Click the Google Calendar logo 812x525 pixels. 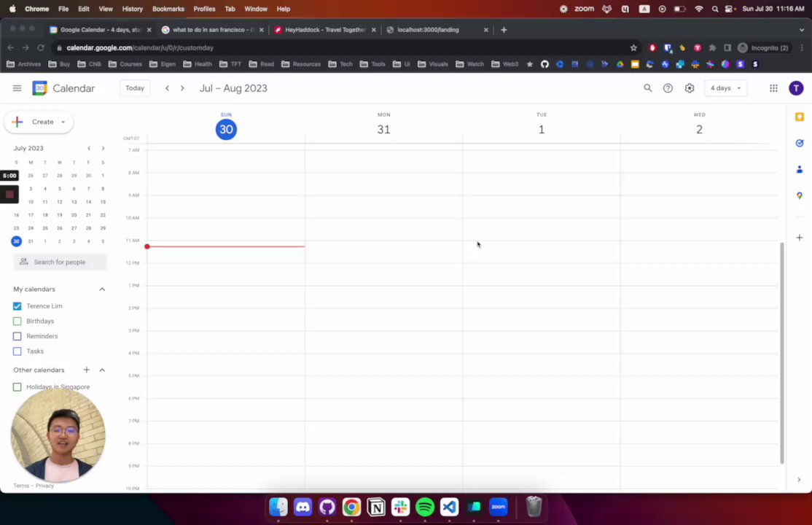point(39,88)
